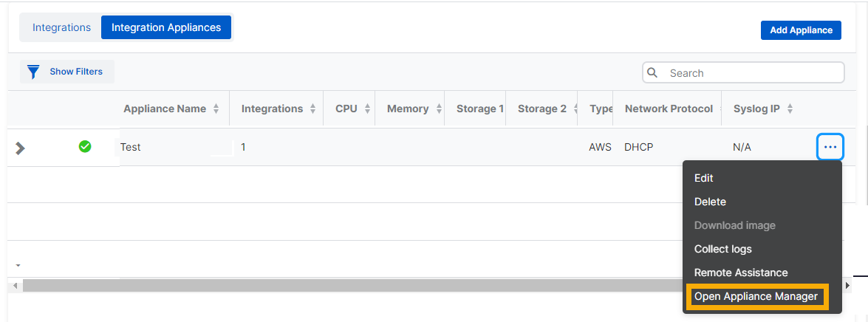Image resolution: width=868 pixels, height=322 pixels.
Task: Select the Integration Appliances tab
Action: click(x=166, y=27)
